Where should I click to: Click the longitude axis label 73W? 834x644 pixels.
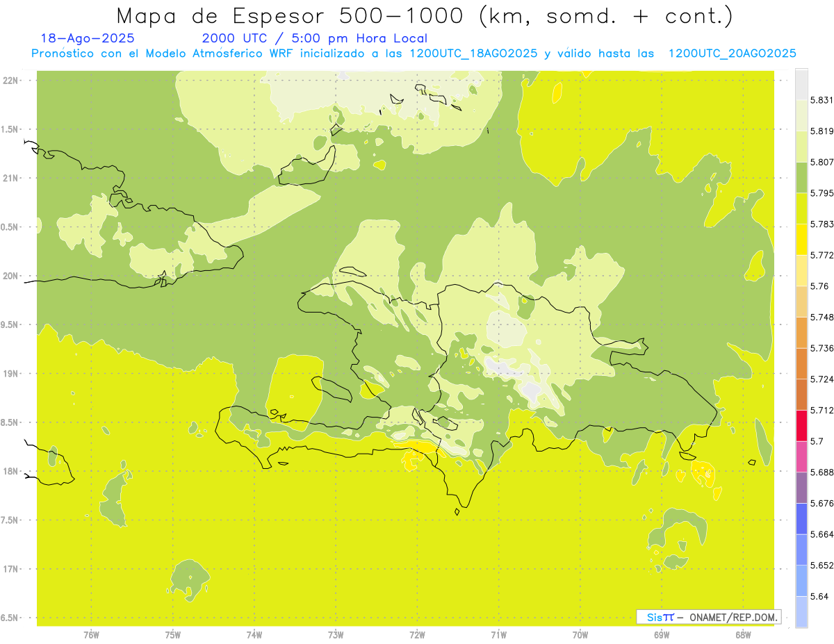(x=336, y=635)
